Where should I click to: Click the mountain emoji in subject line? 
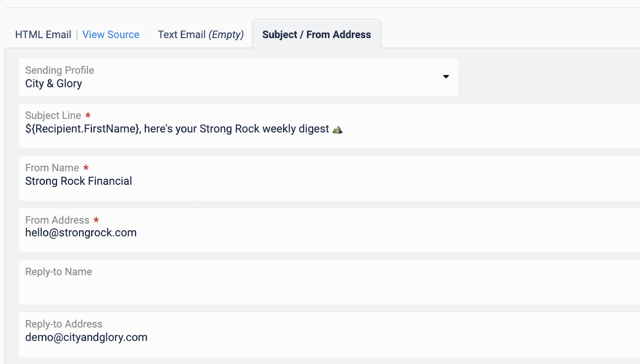pos(338,129)
